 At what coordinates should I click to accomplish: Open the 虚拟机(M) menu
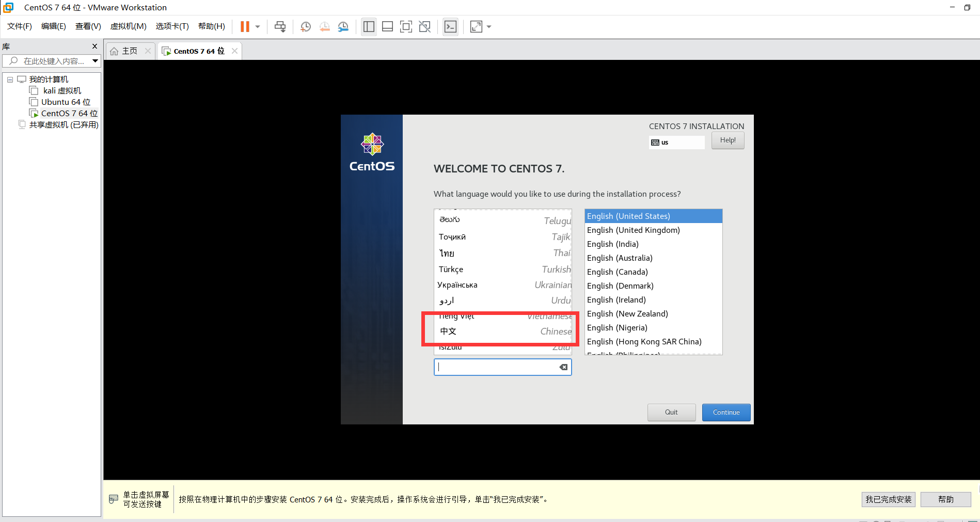(129, 26)
